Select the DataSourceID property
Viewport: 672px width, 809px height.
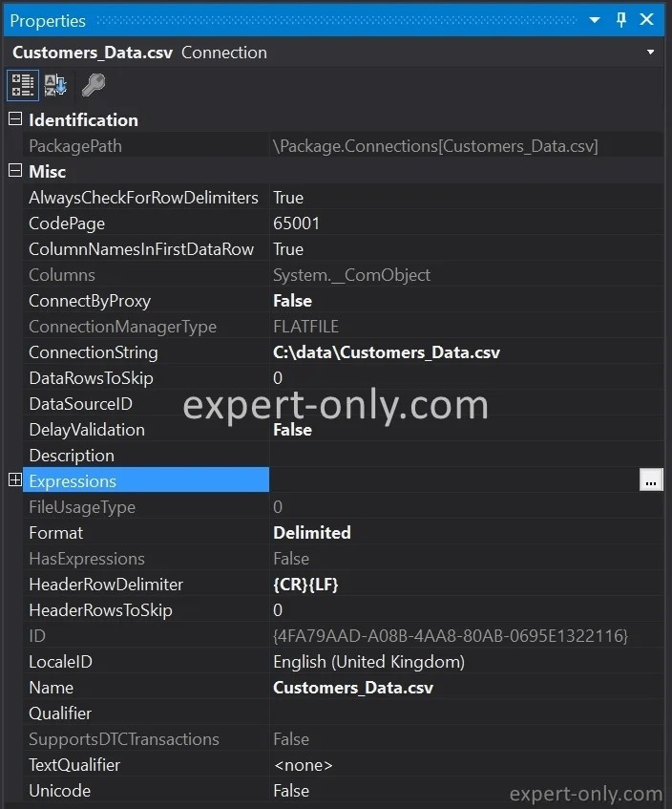tap(80, 404)
